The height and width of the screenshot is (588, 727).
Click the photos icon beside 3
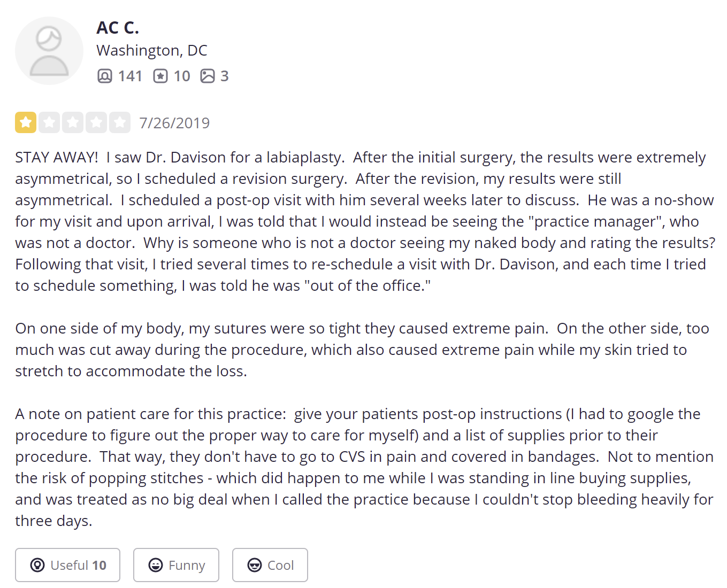208,76
